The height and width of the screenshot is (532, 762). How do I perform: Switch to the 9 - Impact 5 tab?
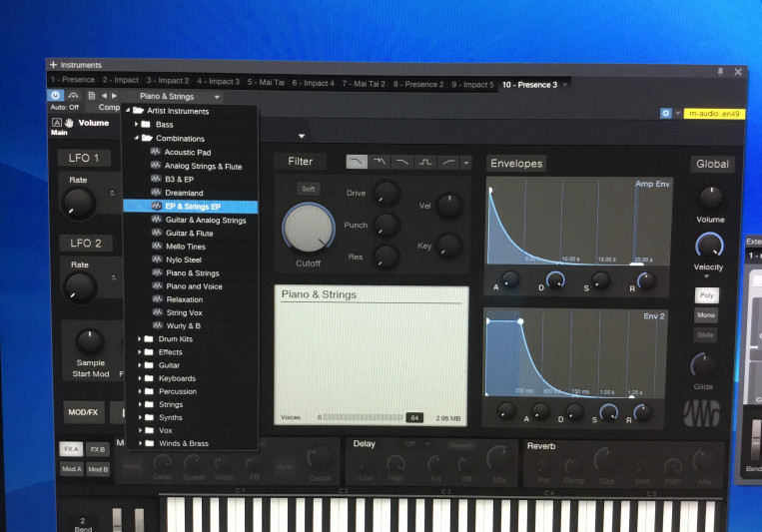pos(472,85)
